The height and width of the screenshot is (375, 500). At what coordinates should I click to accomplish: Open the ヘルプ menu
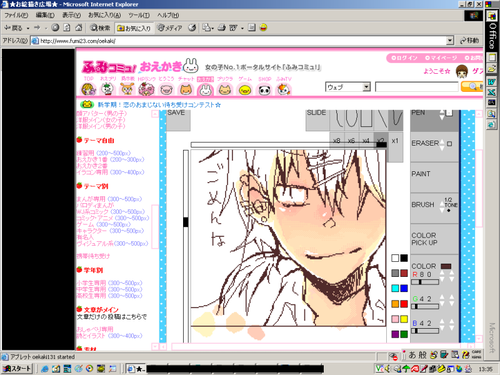pyautogui.click(x=168, y=15)
